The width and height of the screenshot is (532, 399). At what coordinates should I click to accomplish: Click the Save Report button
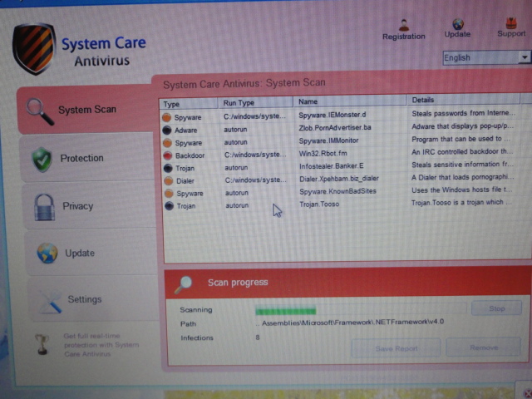coord(397,348)
